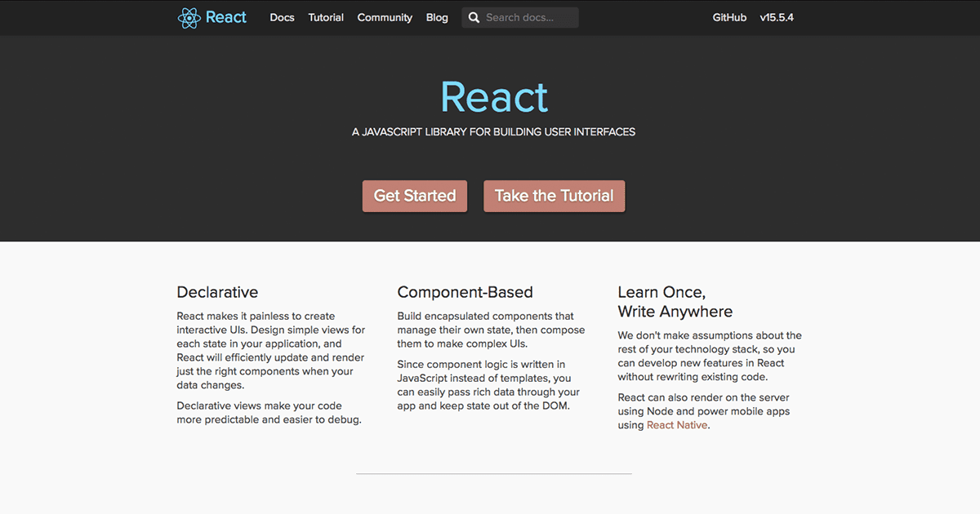This screenshot has width=980, height=514.
Task: Click the 'Since component logic is written' paragraph
Action: click(x=488, y=385)
